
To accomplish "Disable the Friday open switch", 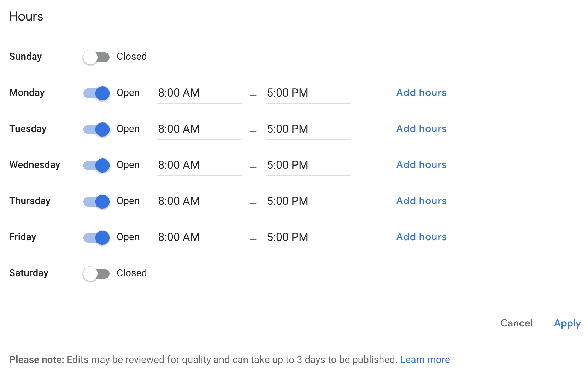I will coord(96,237).
